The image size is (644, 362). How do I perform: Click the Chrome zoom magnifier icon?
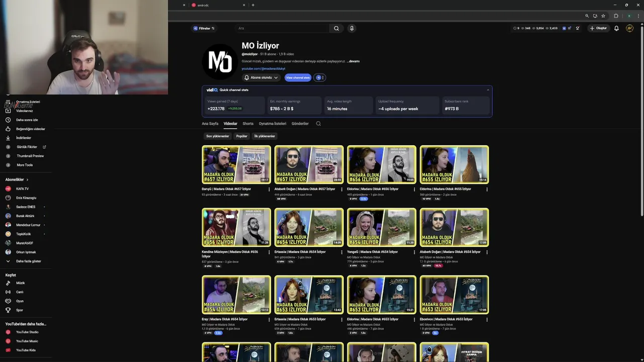pos(587,16)
